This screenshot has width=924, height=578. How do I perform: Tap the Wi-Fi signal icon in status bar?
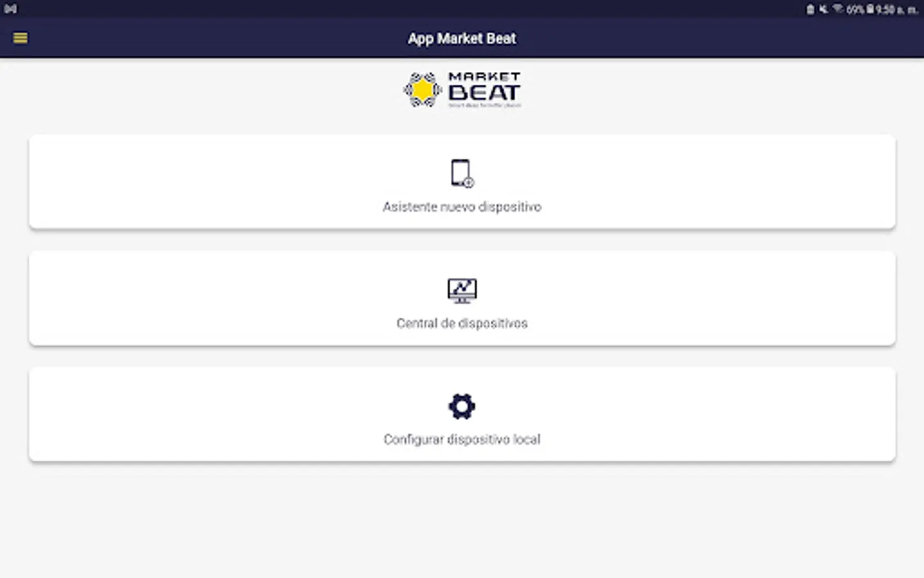838,9
